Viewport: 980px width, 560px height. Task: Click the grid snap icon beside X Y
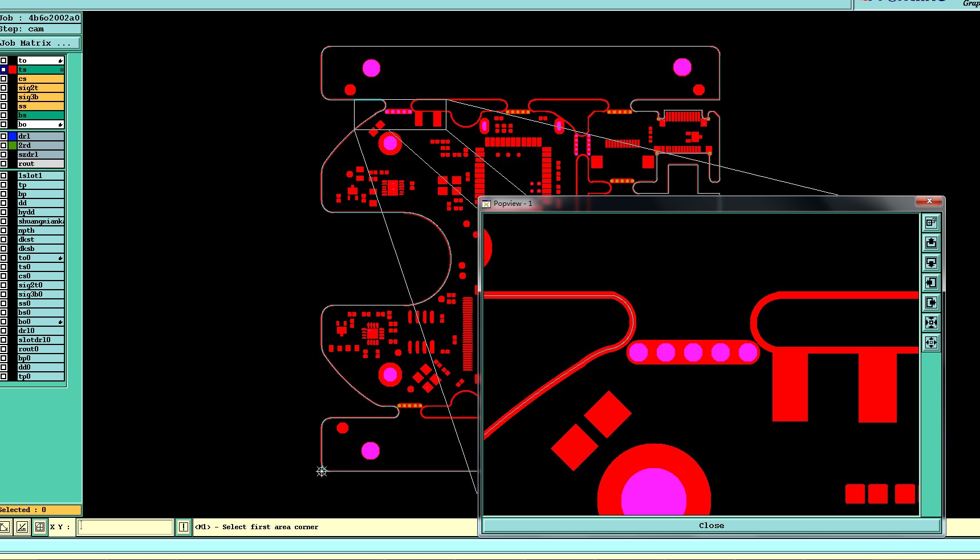[x=40, y=527]
